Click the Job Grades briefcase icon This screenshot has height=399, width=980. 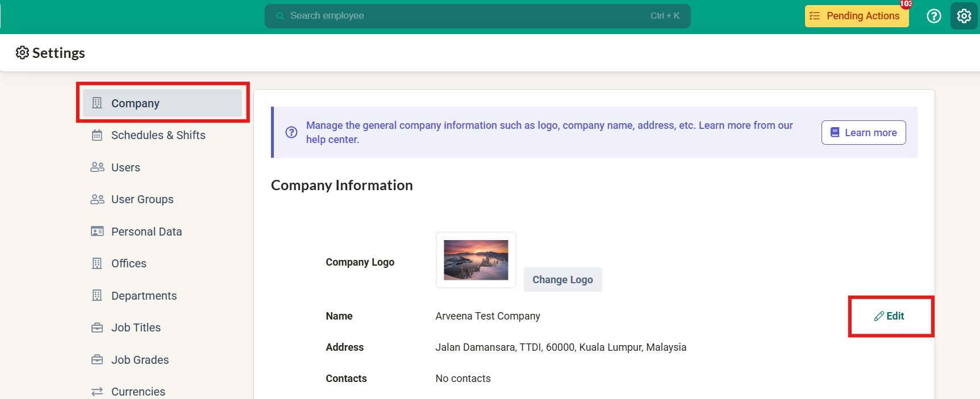[97, 359]
